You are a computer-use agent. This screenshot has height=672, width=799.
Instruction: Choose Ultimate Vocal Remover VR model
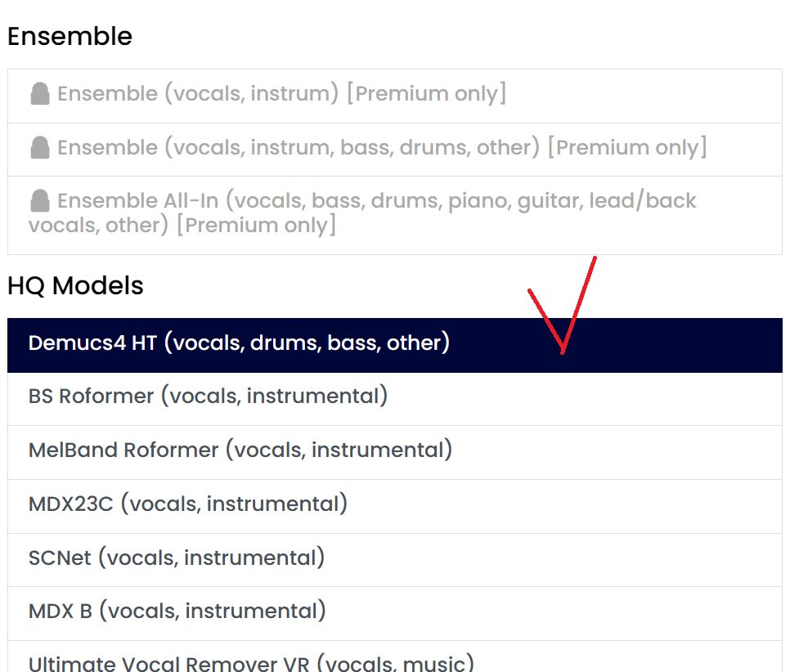tap(250, 663)
